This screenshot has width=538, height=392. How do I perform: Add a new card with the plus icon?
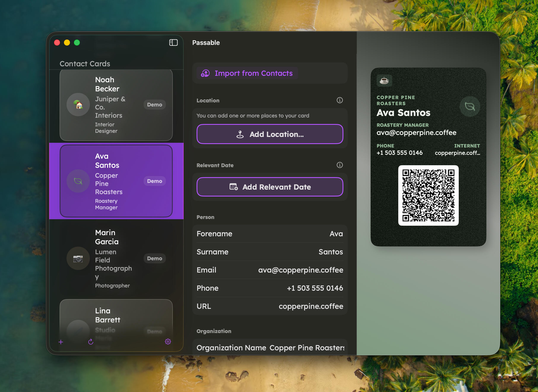[61, 342]
